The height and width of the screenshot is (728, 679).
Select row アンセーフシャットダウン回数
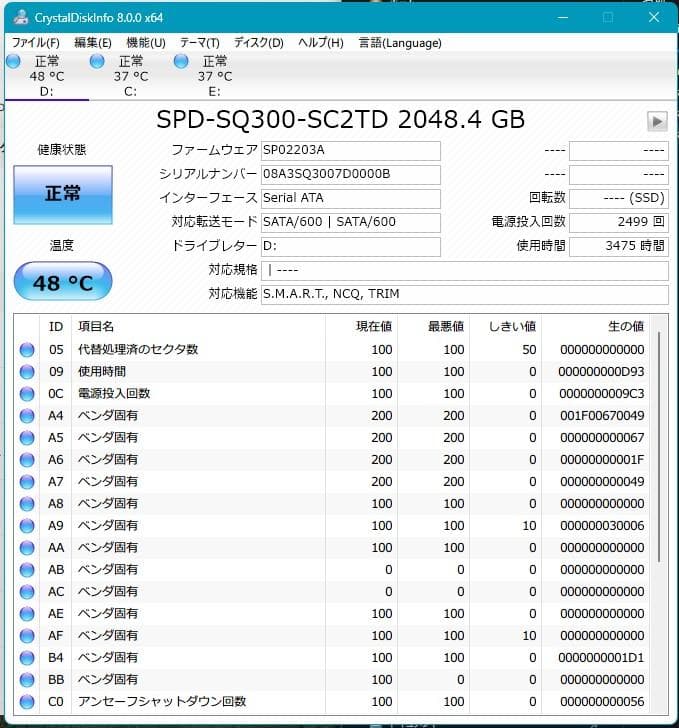[332, 702]
